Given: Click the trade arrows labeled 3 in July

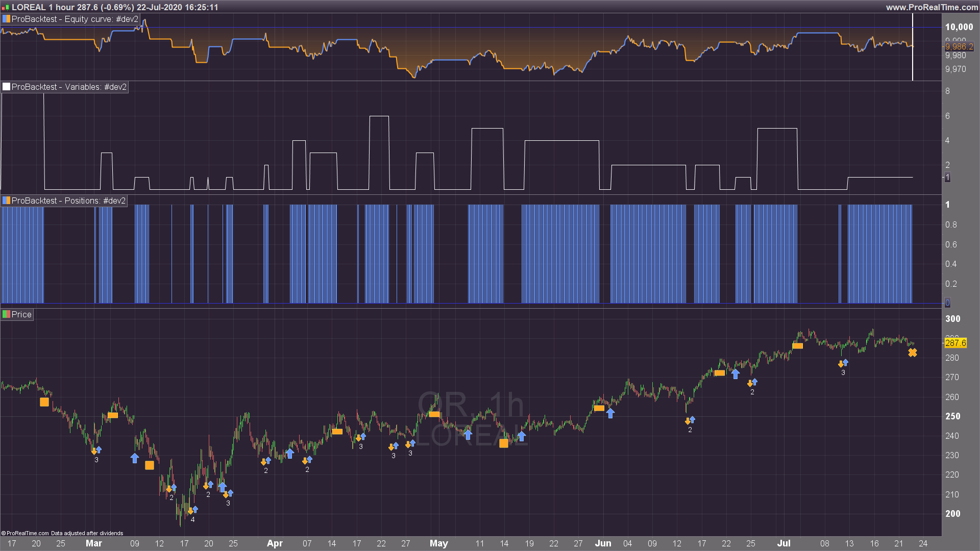Looking at the screenshot, I should point(843,363).
